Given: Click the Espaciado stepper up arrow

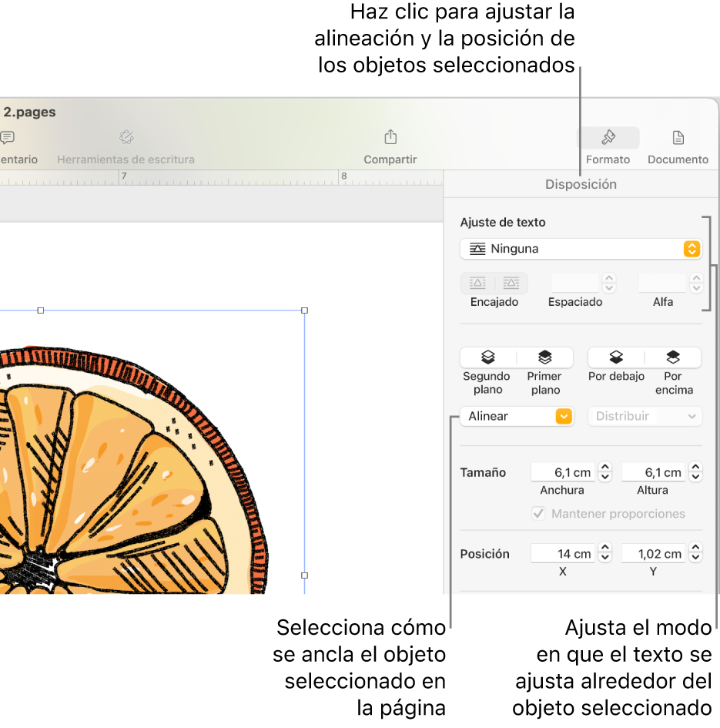Looking at the screenshot, I should pyautogui.click(x=609, y=277).
